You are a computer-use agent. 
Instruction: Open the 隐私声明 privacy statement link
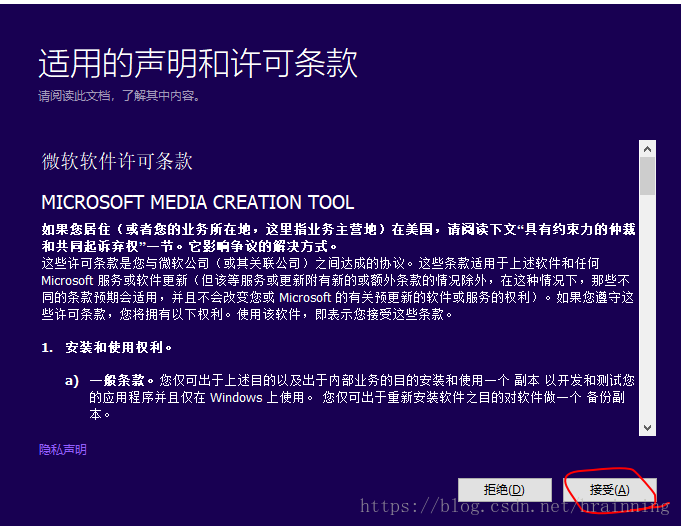(63, 450)
